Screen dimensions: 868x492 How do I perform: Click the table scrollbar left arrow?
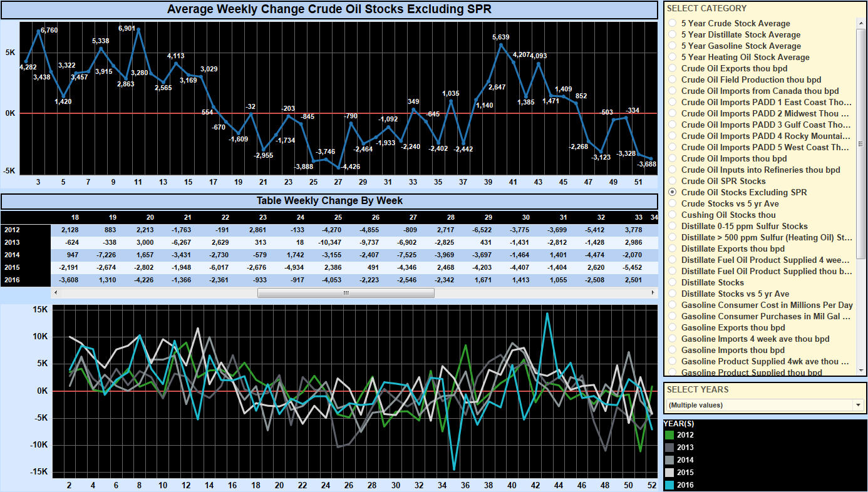[56, 293]
